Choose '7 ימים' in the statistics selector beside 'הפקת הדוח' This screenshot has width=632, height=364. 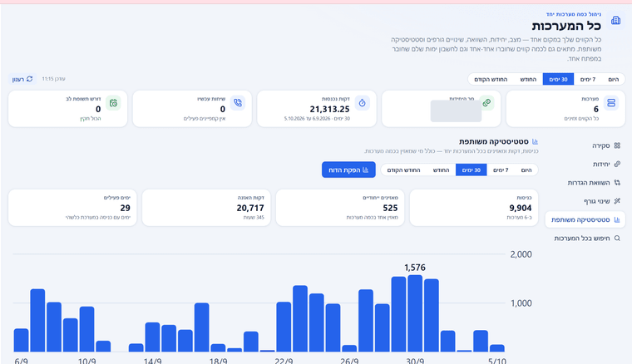[x=501, y=170]
